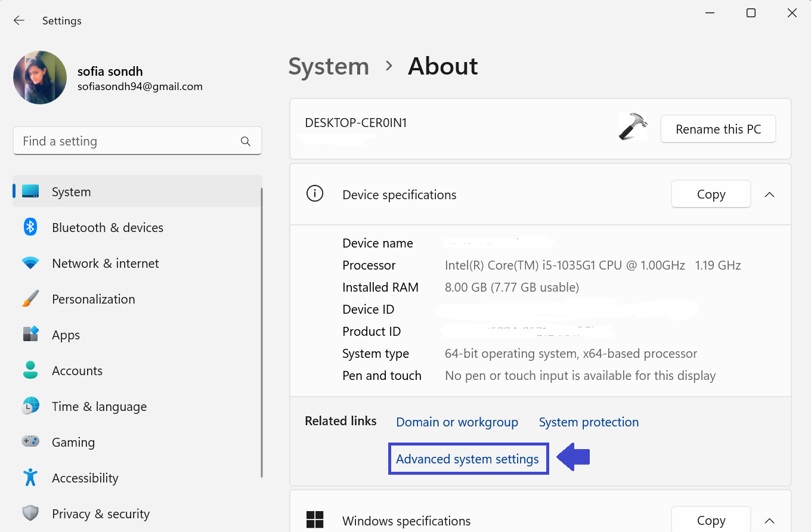This screenshot has height=532, width=811.
Task: Click the Rename this PC button
Action: coord(718,129)
